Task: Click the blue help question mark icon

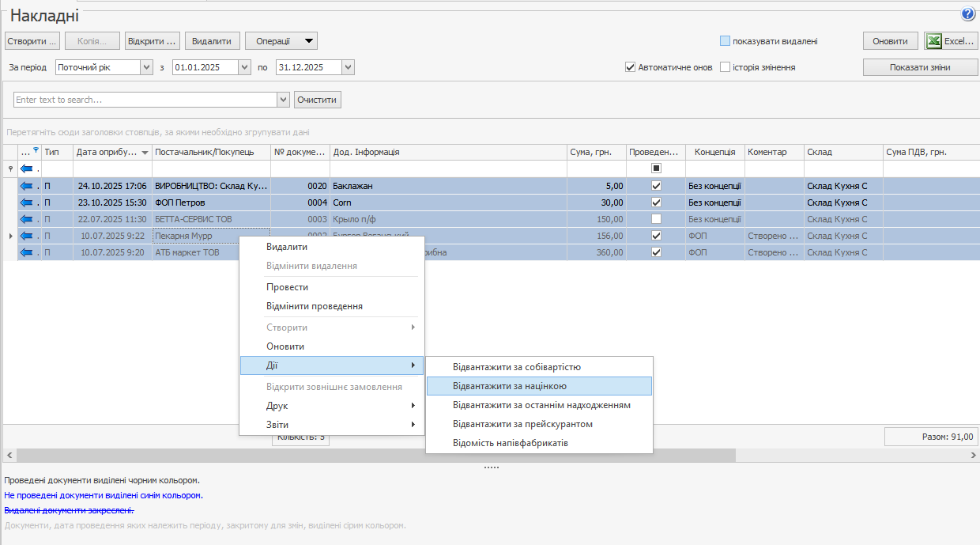Action: pos(967,14)
